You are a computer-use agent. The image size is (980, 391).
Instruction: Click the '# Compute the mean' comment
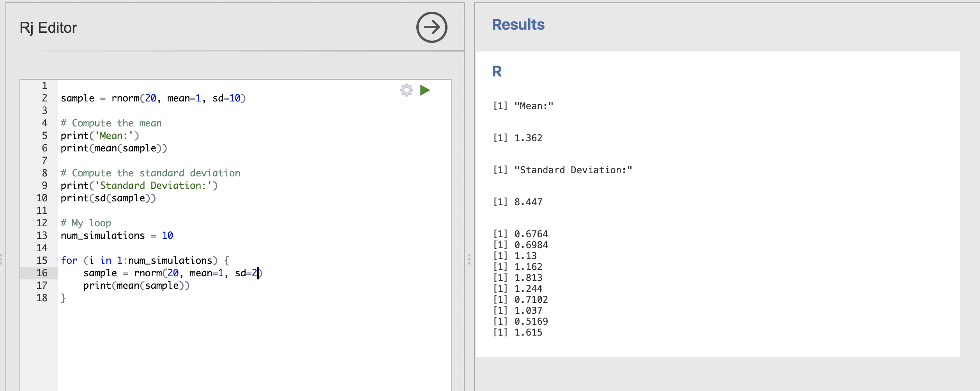click(x=111, y=123)
